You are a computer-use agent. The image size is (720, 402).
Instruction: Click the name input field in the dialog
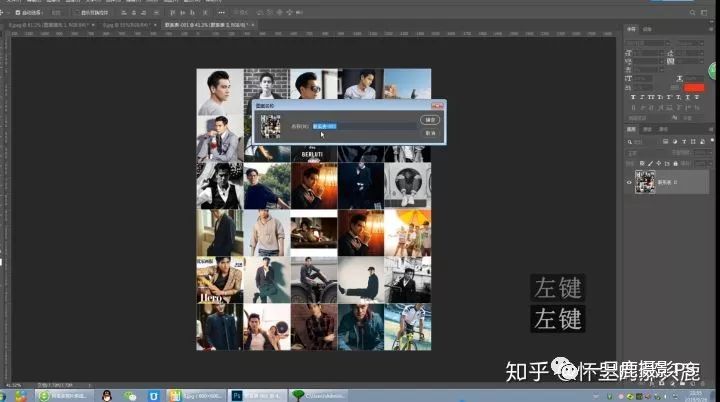point(365,126)
